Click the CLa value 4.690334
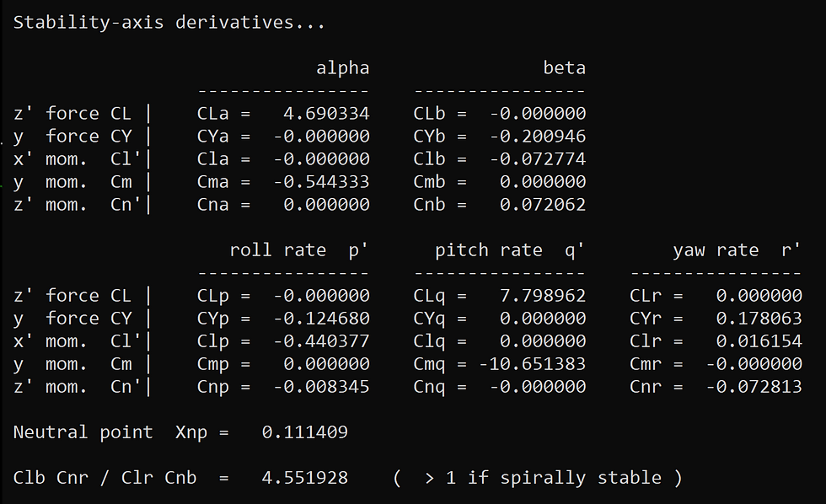 click(x=327, y=114)
